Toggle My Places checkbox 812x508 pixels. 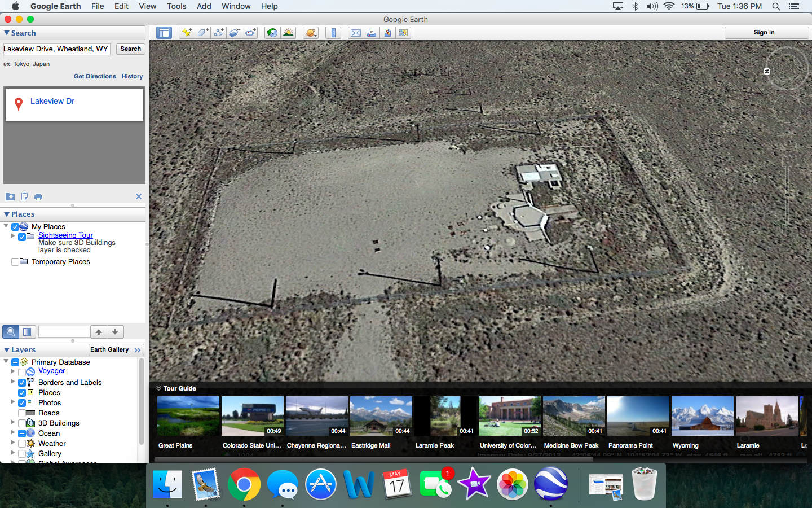click(15, 227)
